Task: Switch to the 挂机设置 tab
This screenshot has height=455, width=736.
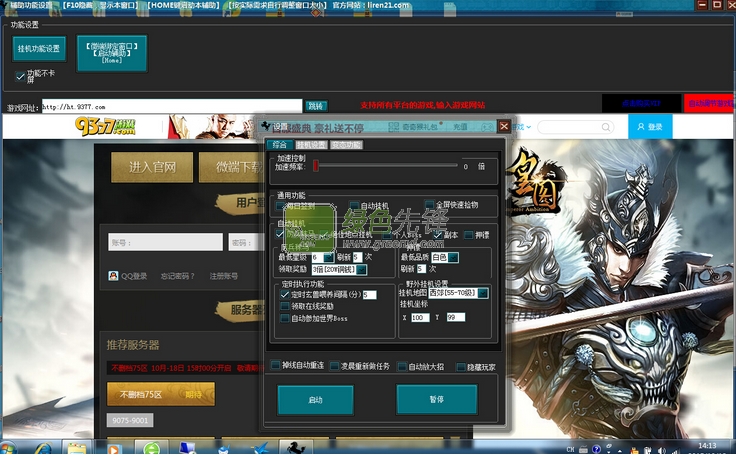Action: (311, 145)
